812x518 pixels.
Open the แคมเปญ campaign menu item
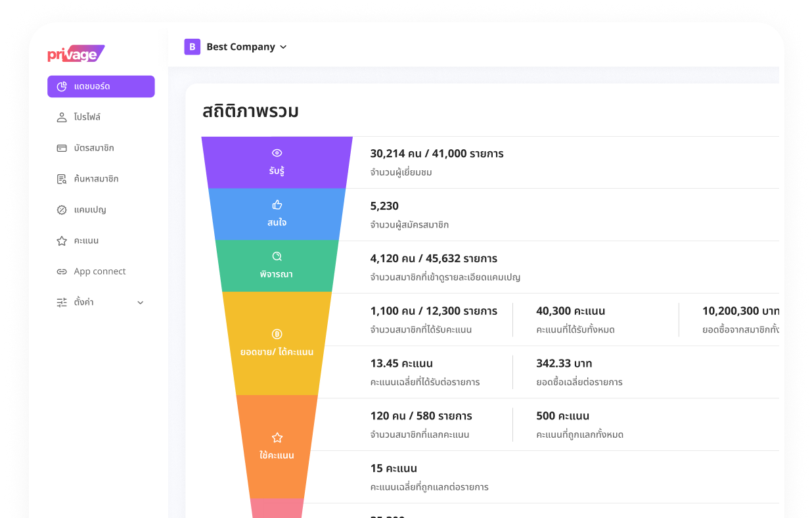(x=90, y=210)
